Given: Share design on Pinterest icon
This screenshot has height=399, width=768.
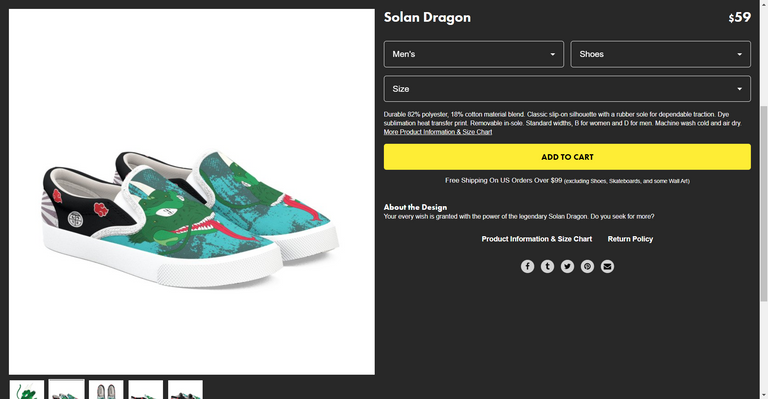Looking at the screenshot, I should click(587, 266).
